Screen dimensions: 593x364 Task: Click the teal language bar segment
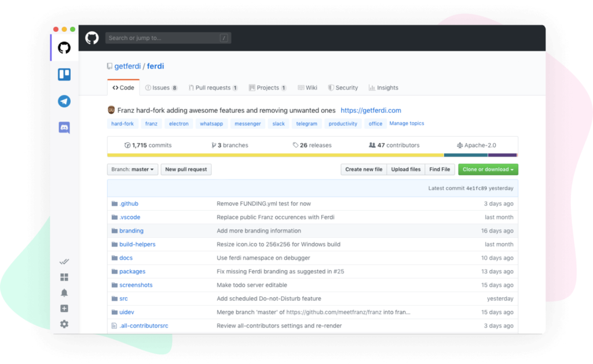click(466, 155)
